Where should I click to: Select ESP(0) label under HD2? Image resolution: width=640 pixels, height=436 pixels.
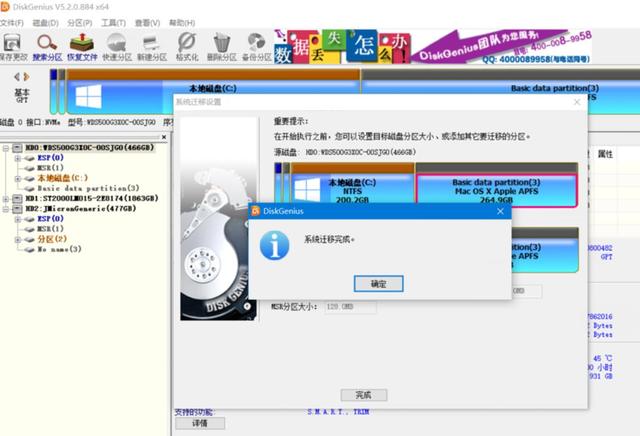(x=51, y=219)
